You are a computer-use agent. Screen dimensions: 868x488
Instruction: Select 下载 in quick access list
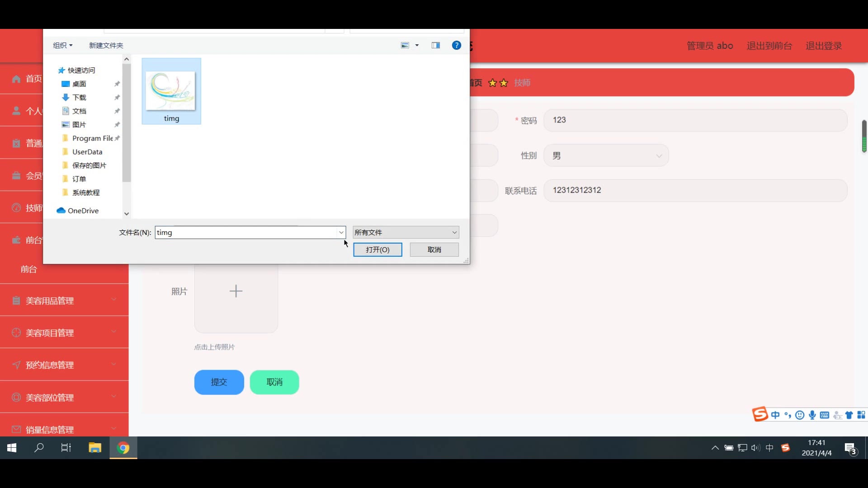pyautogui.click(x=79, y=97)
